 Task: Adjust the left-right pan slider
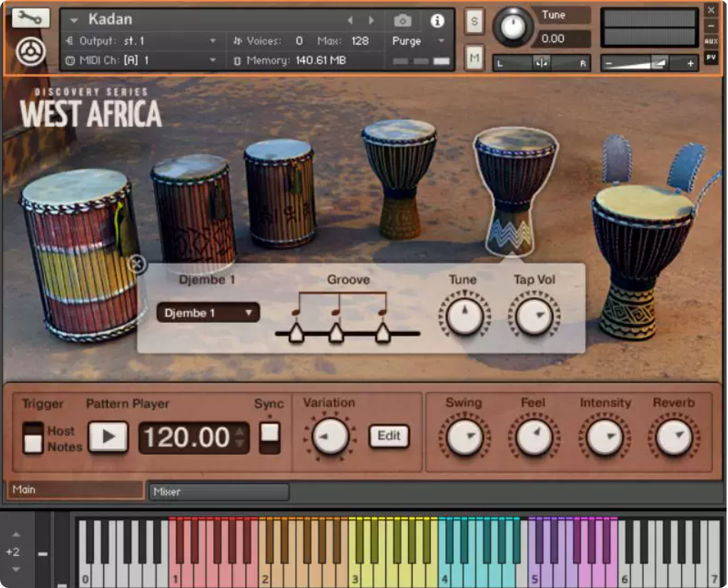pos(541,63)
